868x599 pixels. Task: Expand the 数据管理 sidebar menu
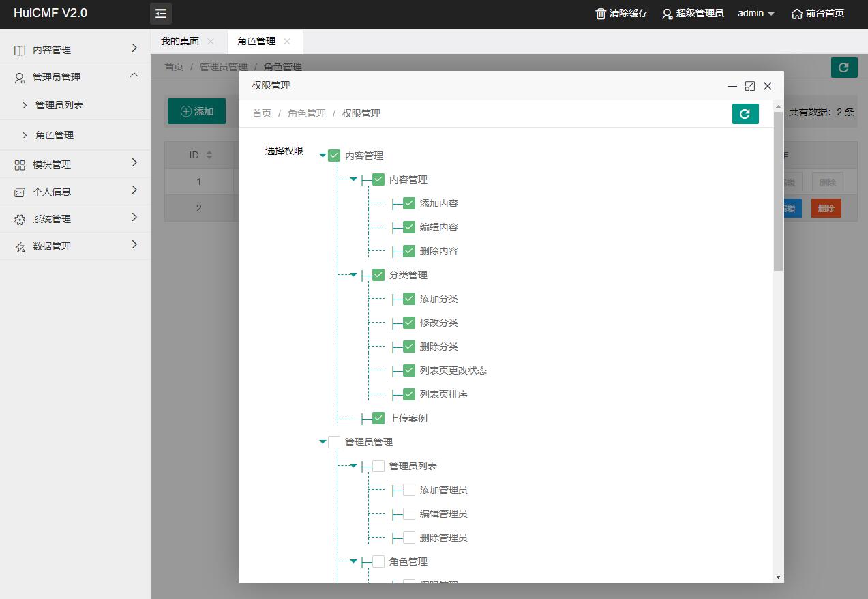tap(134, 245)
